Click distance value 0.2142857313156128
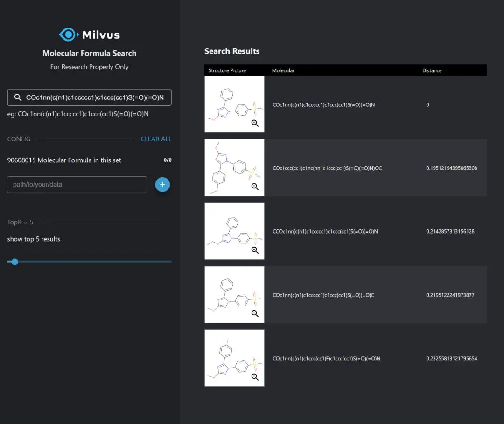504x424 pixels. click(x=450, y=232)
